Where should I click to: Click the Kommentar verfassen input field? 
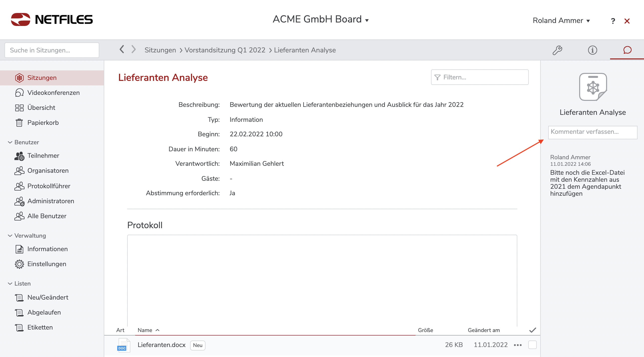(592, 132)
